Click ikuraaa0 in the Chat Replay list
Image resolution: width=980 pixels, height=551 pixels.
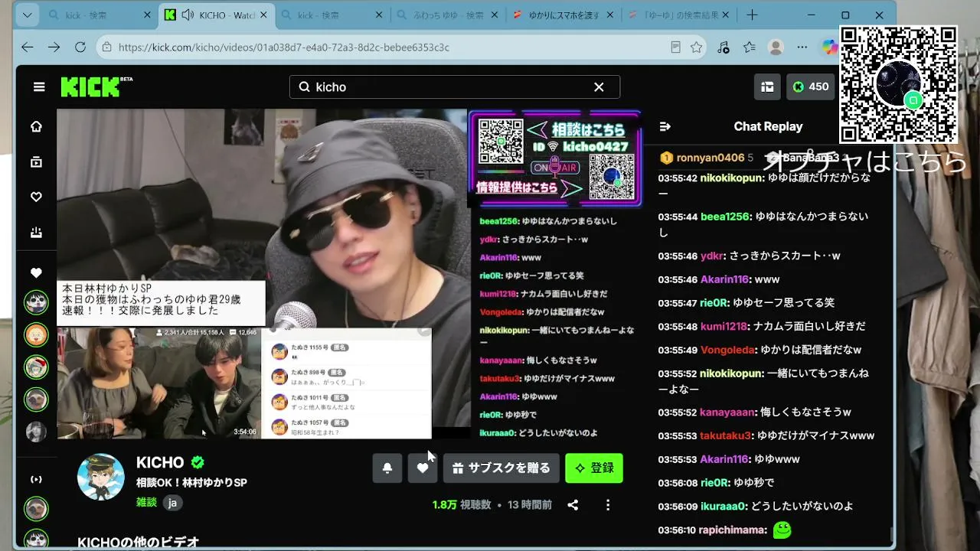coord(722,506)
